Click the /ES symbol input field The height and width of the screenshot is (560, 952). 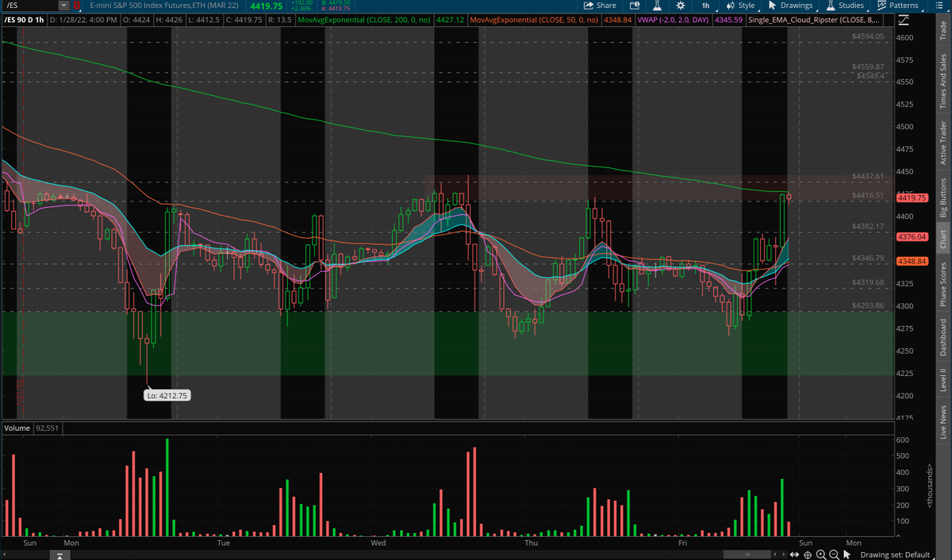(29, 6)
